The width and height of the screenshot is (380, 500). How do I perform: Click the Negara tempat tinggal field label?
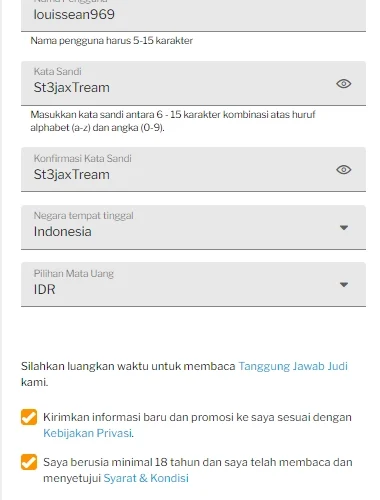(83, 216)
